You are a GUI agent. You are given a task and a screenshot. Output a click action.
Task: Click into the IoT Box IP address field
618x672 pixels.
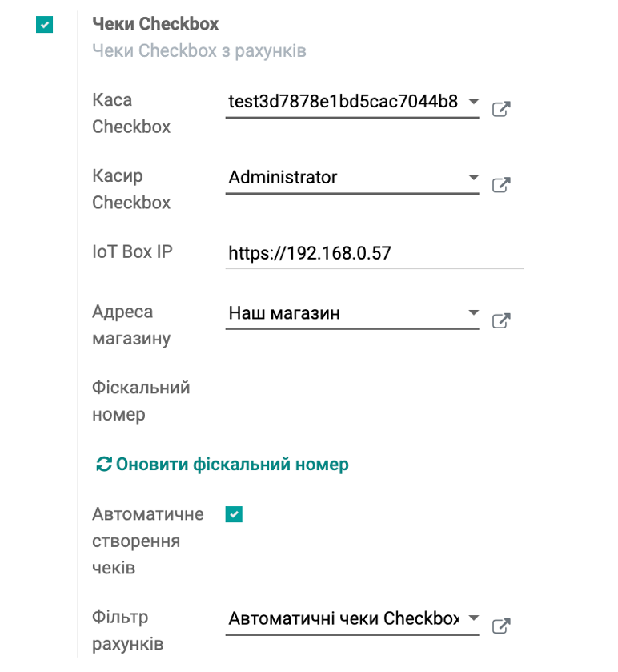[373, 254]
